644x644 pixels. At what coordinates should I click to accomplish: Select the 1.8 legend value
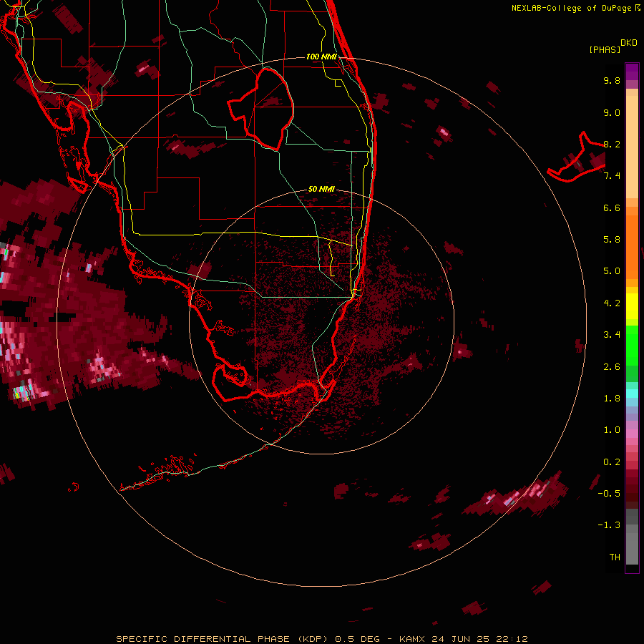click(612, 399)
